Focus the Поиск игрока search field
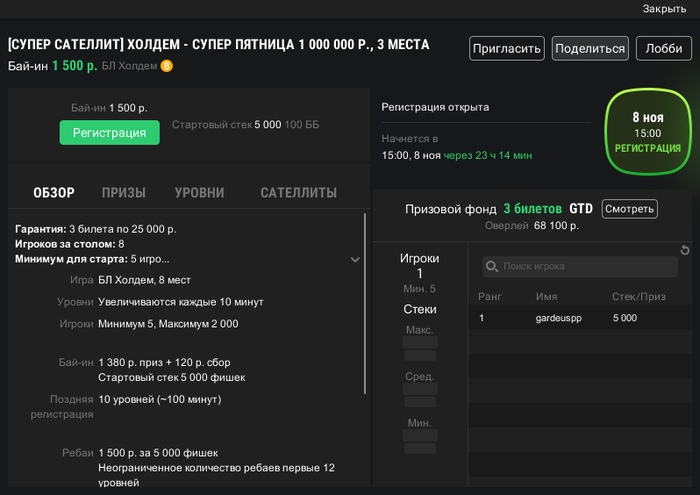This screenshot has height=495, width=700. 580,266
